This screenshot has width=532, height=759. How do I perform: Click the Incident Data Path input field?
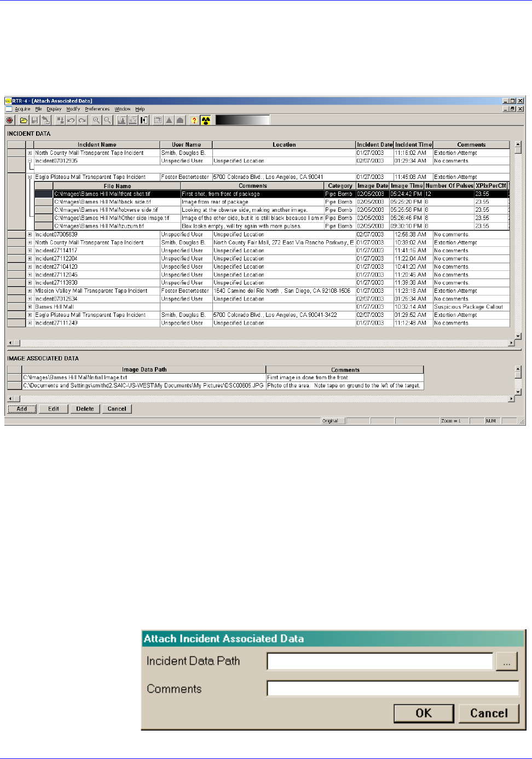point(380,662)
